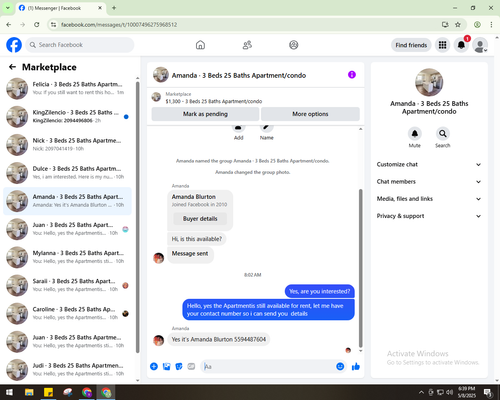Image resolution: width=500 pixels, height=400 pixels.
Task: Open the Felicia conversation in the list
Action: 67,89
